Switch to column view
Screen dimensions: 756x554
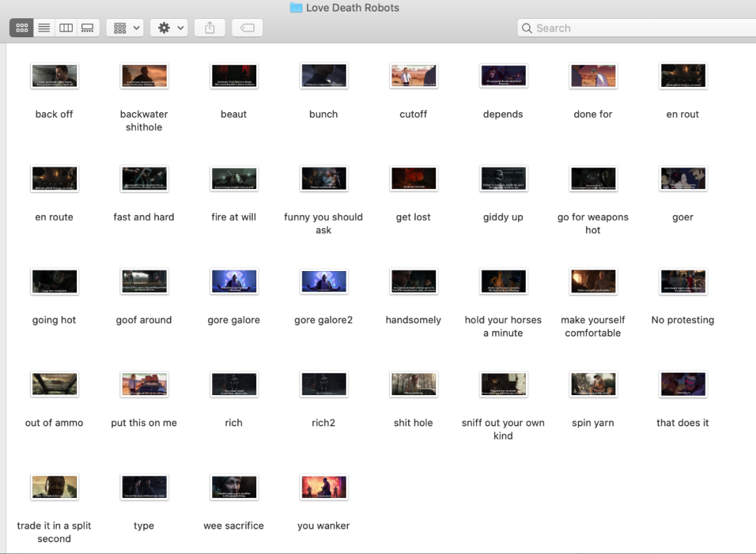click(66, 28)
